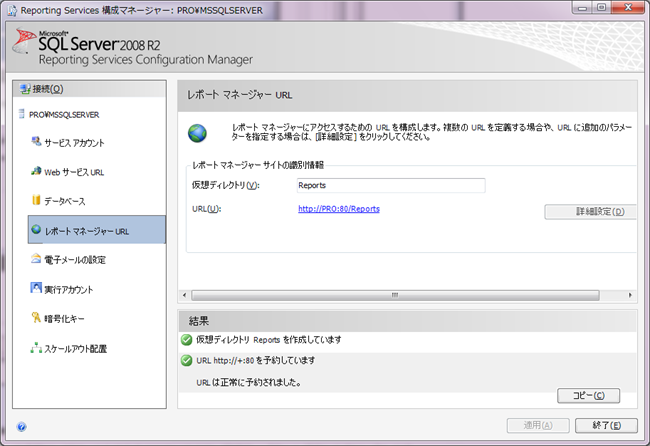Click the connect icon beside 接続(O)
Image resolution: width=650 pixels, height=446 pixels.
(x=26, y=89)
